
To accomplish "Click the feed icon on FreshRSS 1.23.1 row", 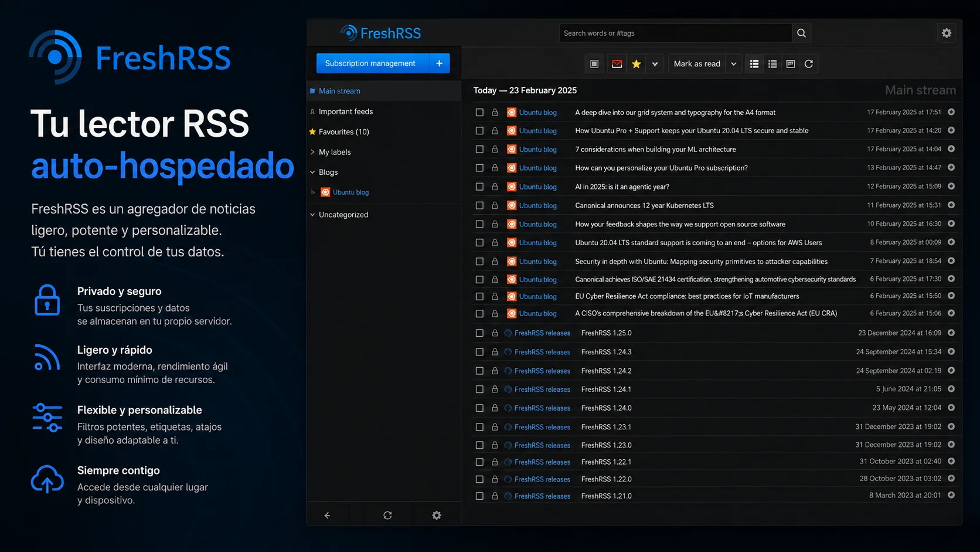I will tap(508, 427).
